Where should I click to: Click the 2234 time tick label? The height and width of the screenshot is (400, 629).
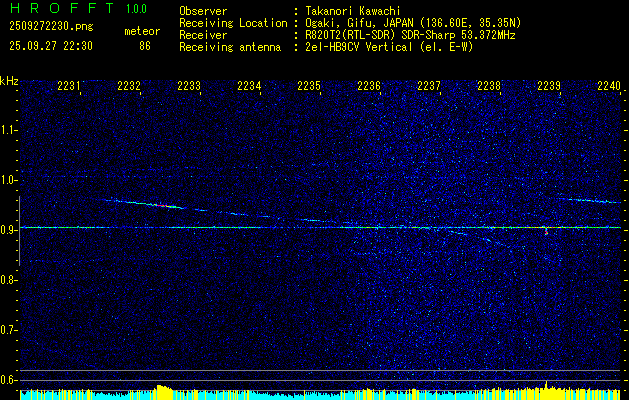tap(249, 85)
